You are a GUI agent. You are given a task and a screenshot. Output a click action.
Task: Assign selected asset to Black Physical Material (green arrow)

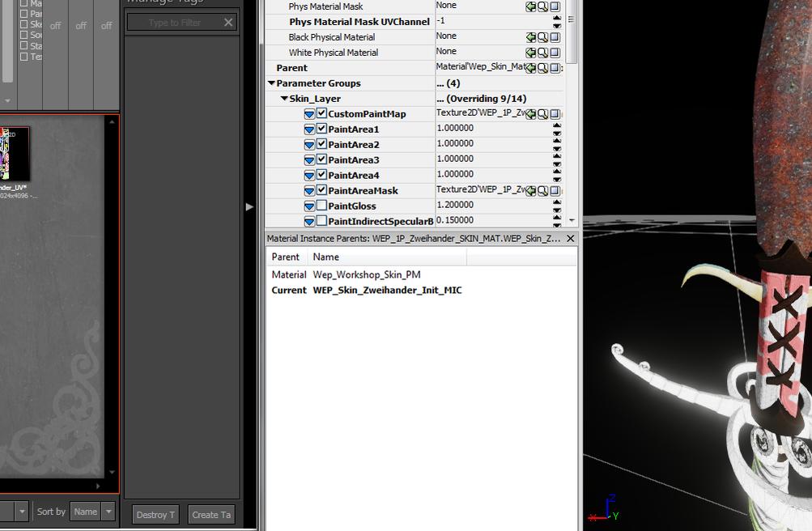[x=531, y=37]
